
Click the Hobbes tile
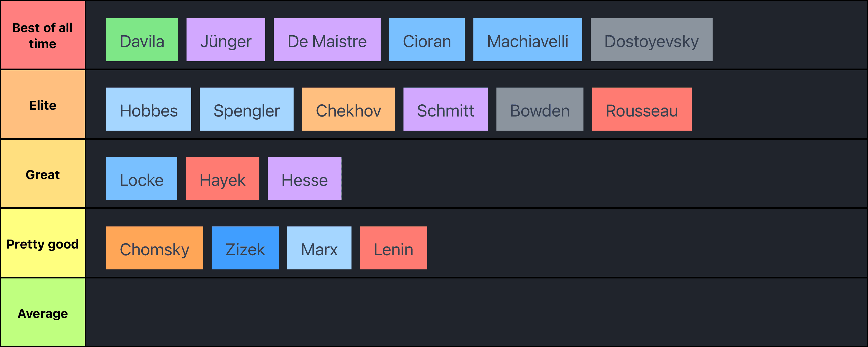click(149, 109)
